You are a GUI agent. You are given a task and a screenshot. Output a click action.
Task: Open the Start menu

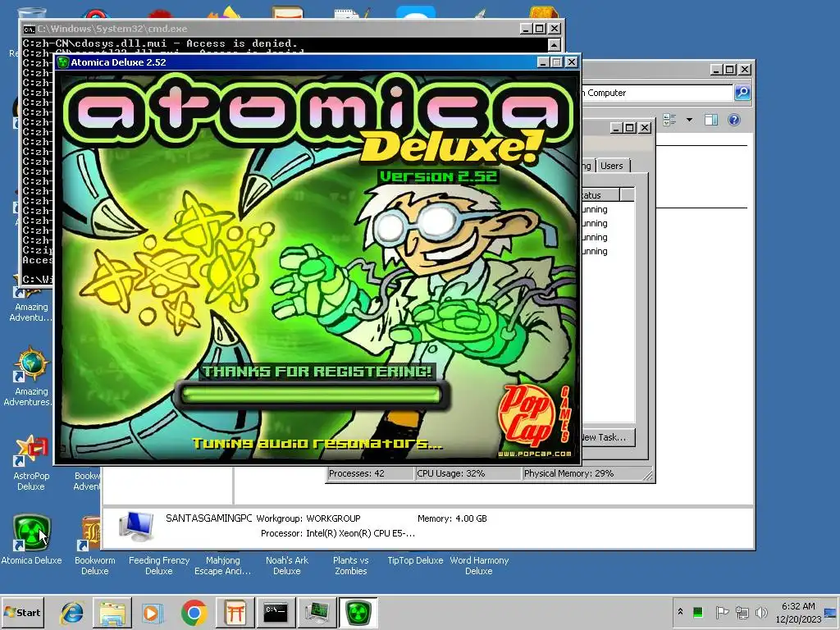[22, 612]
